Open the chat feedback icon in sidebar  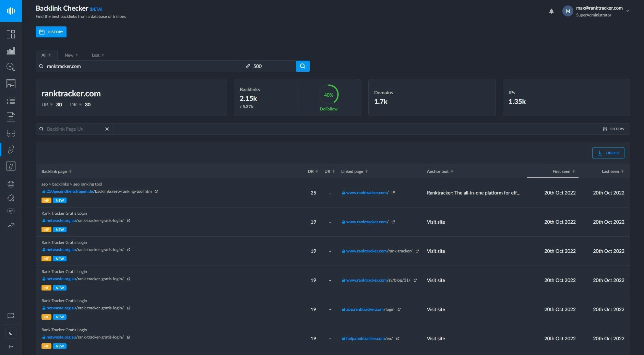point(11,212)
